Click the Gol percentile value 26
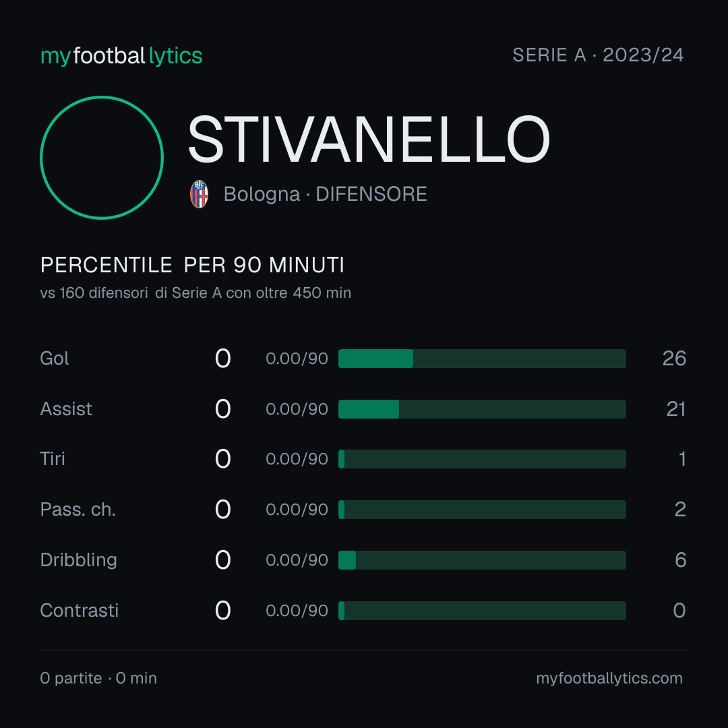This screenshot has width=728, height=728. click(x=674, y=359)
